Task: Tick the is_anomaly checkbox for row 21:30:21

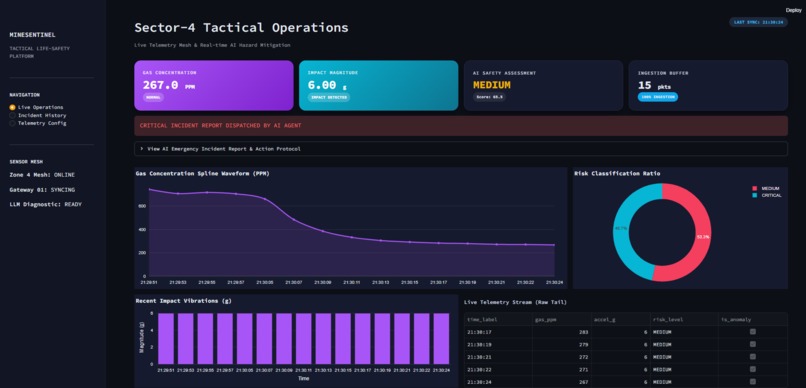Action: pos(753,357)
